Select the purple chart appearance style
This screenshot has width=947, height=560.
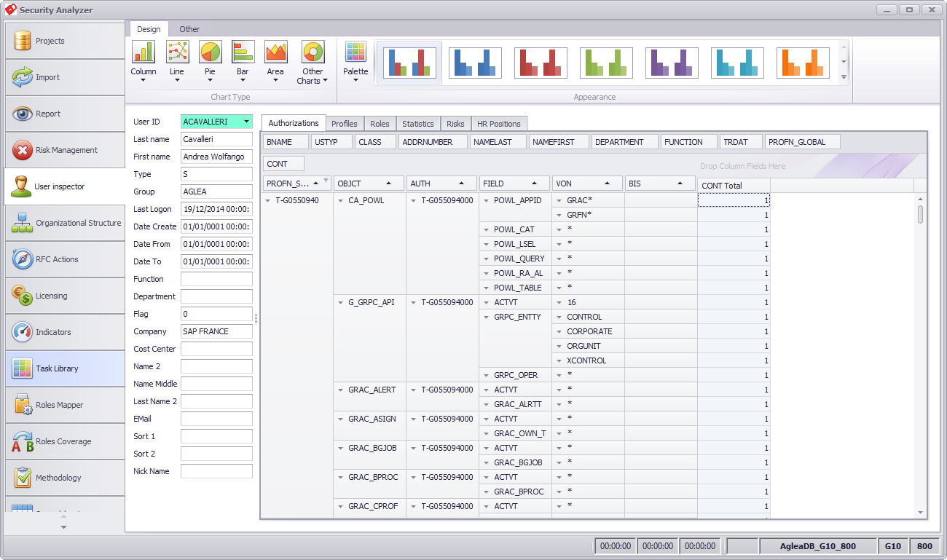(672, 63)
